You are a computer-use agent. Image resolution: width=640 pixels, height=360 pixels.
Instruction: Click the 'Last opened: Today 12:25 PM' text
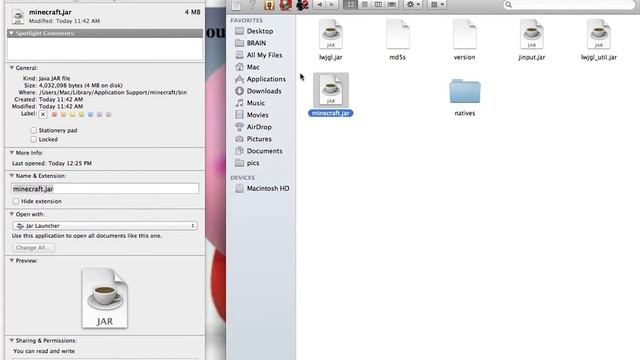point(52,163)
